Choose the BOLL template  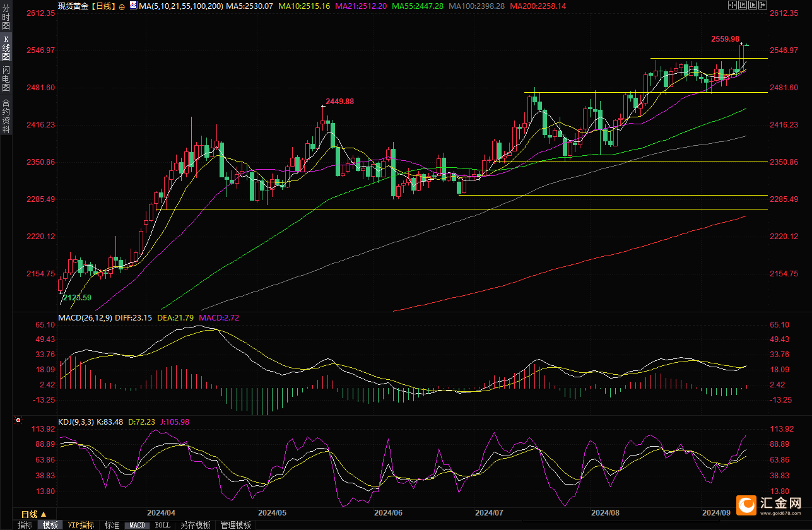pyautogui.click(x=162, y=525)
